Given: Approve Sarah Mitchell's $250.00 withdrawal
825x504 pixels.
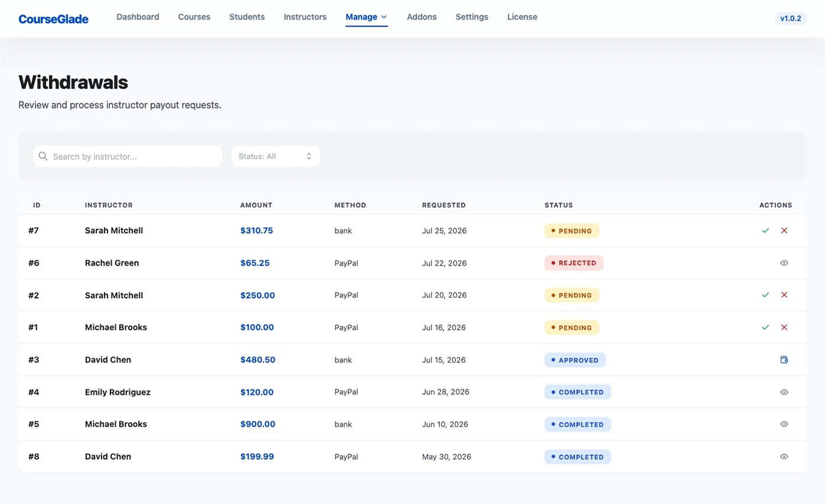Looking at the screenshot, I should click(765, 295).
